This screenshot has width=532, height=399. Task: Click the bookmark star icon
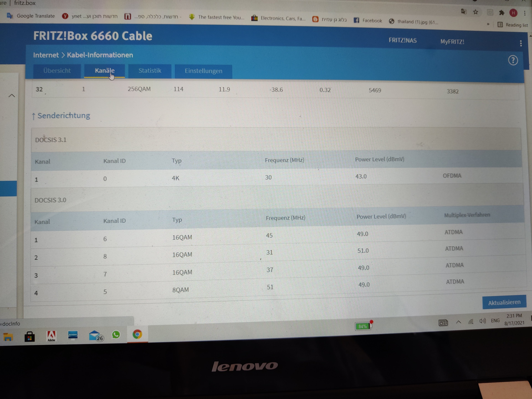[475, 12]
